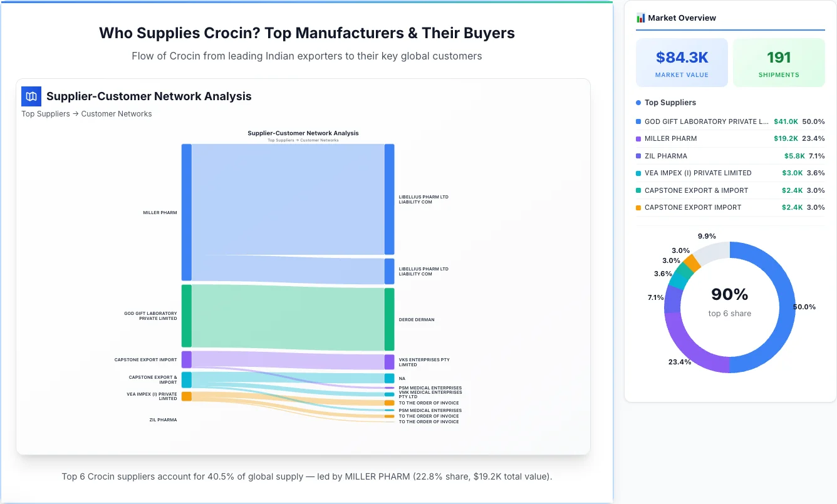This screenshot has width=837, height=504.
Task: Click the blue map icon beside Supplier-Customer Network Analysis
Action: tap(31, 96)
